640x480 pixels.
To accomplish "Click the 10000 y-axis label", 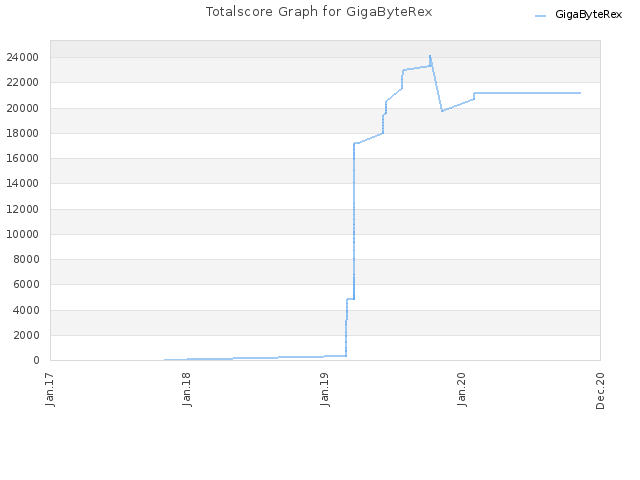I will coord(22,234).
